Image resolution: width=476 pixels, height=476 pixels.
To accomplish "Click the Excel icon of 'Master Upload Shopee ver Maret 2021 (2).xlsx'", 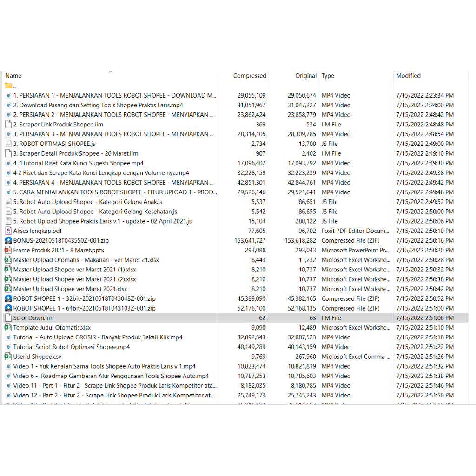I will [x=8, y=279].
